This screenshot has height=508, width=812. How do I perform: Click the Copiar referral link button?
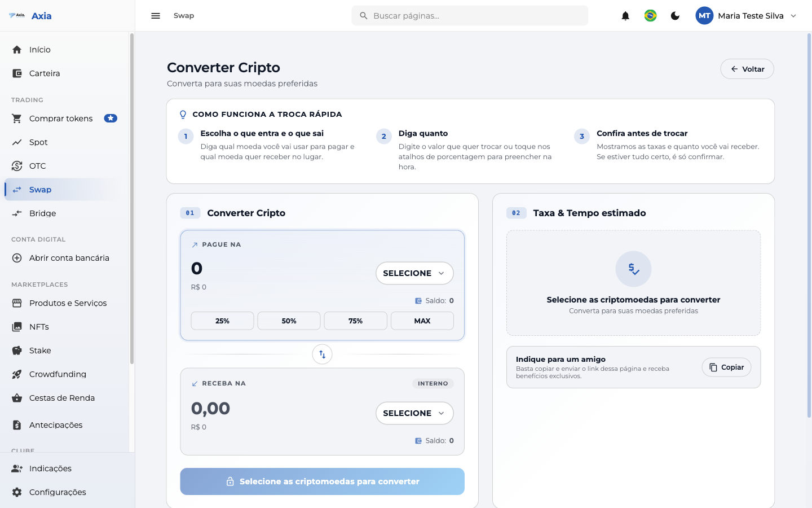pyautogui.click(x=726, y=367)
